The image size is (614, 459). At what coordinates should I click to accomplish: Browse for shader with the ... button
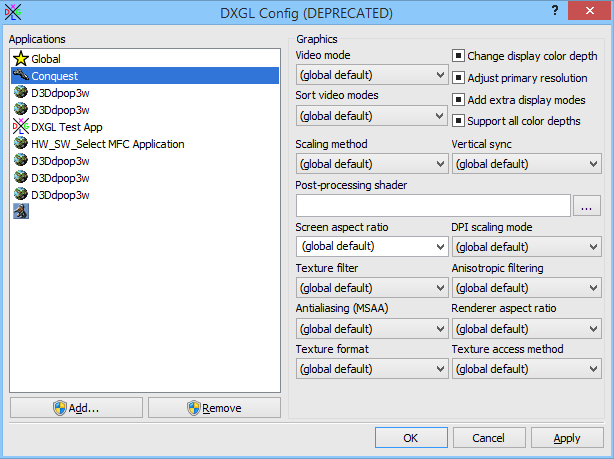(x=587, y=206)
